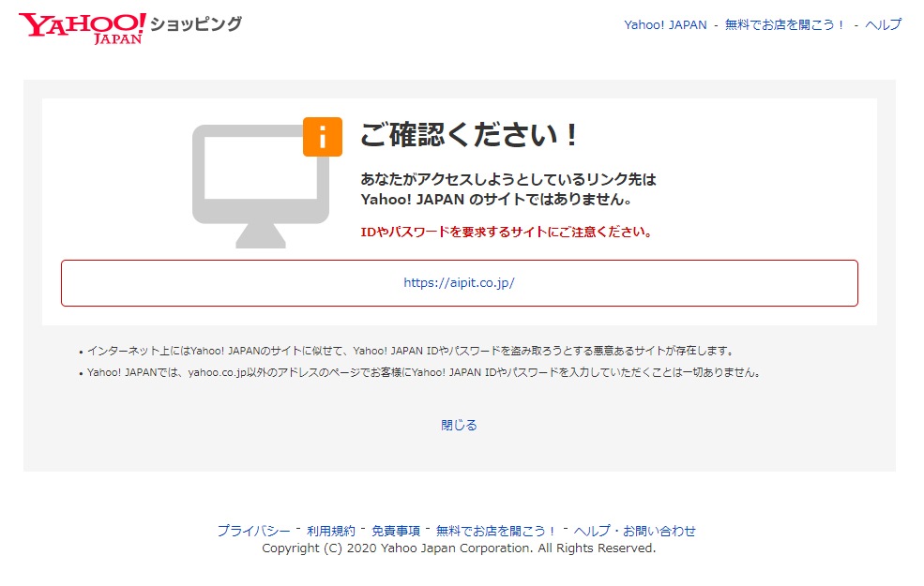Open the 免責事項 footer link
This screenshot has height=586, width=924.
pyautogui.click(x=395, y=531)
